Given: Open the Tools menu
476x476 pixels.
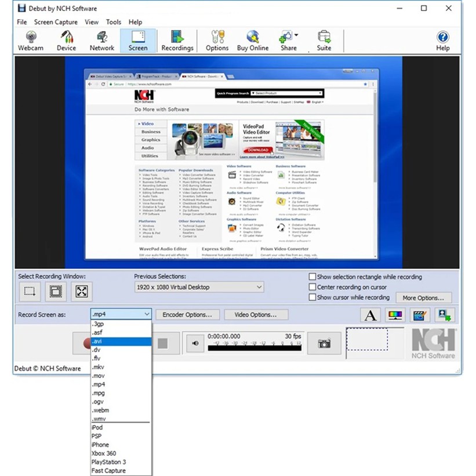Looking at the screenshot, I should (114, 22).
